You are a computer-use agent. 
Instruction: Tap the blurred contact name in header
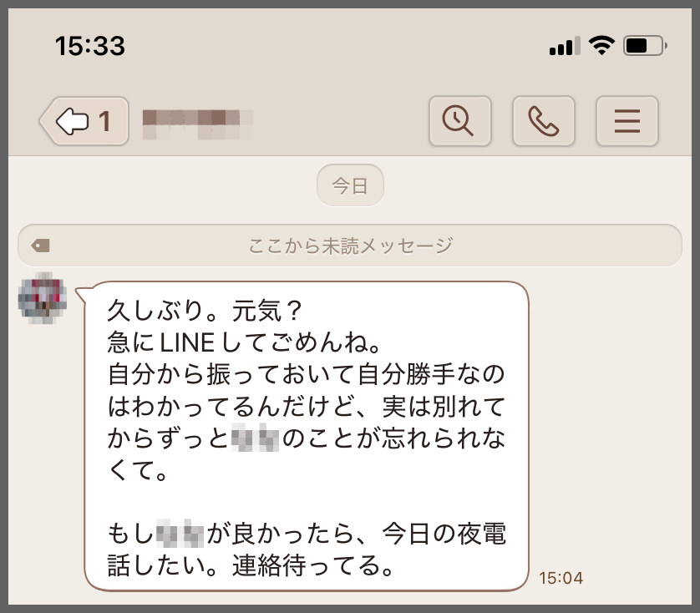coord(198,124)
